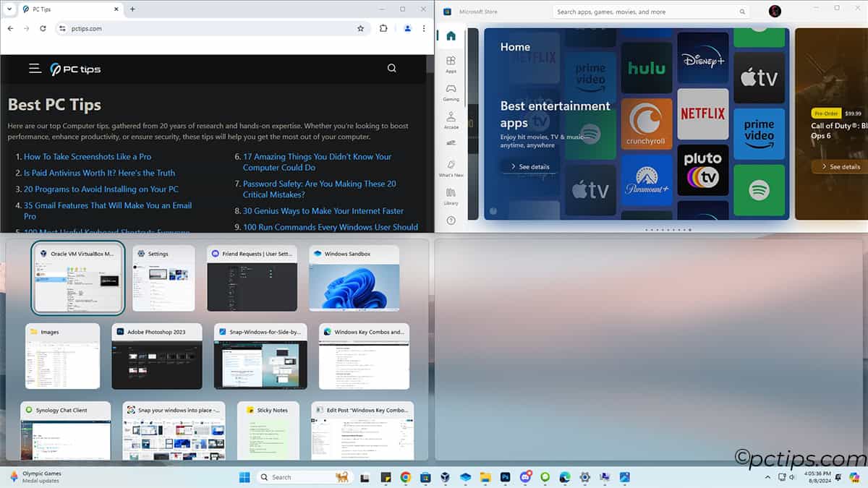Show hidden system tray icons chevron

coord(767,477)
